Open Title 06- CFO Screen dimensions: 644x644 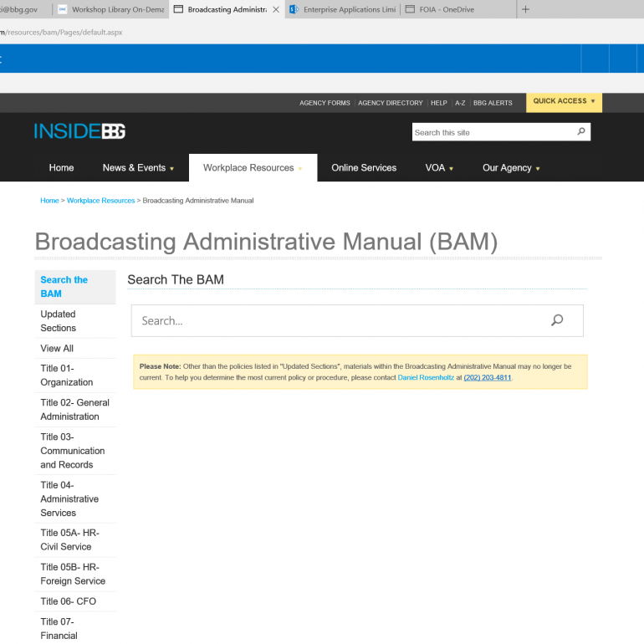(75, 601)
